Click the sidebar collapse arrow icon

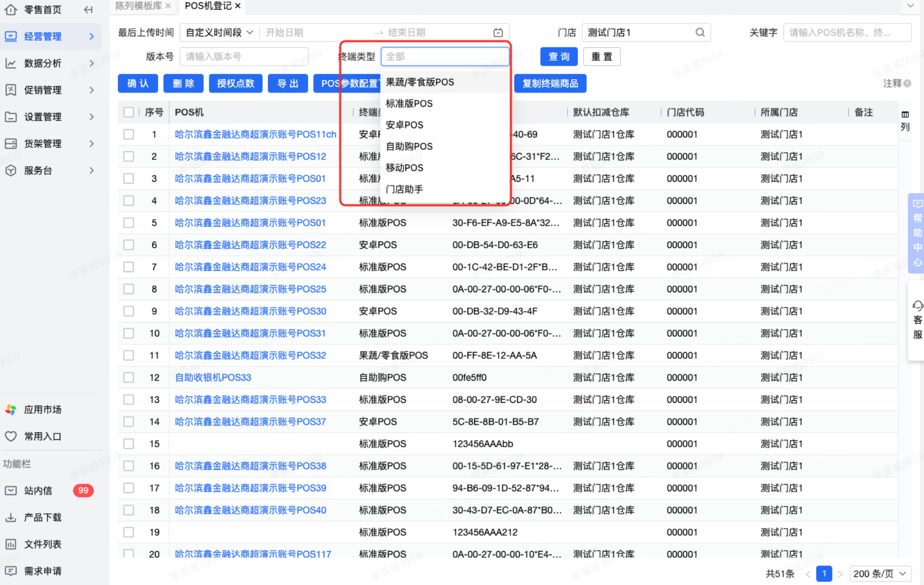point(88,10)
